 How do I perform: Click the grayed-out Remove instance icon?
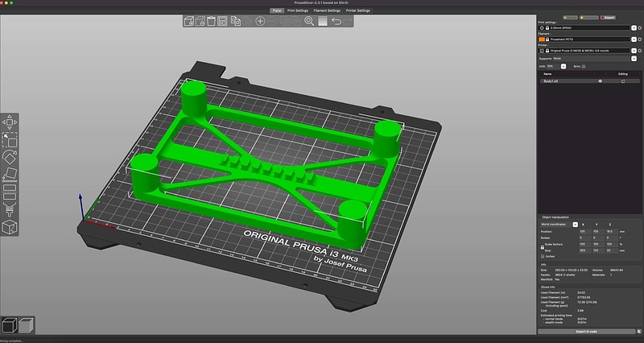(x=271, y=21)
